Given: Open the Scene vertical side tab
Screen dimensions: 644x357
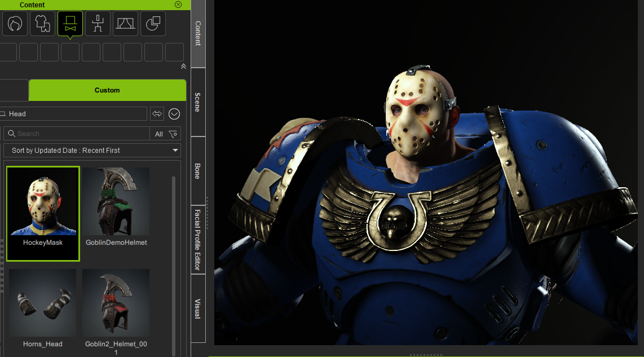Looking at the screenshot, I should click(x=198, y=102).
